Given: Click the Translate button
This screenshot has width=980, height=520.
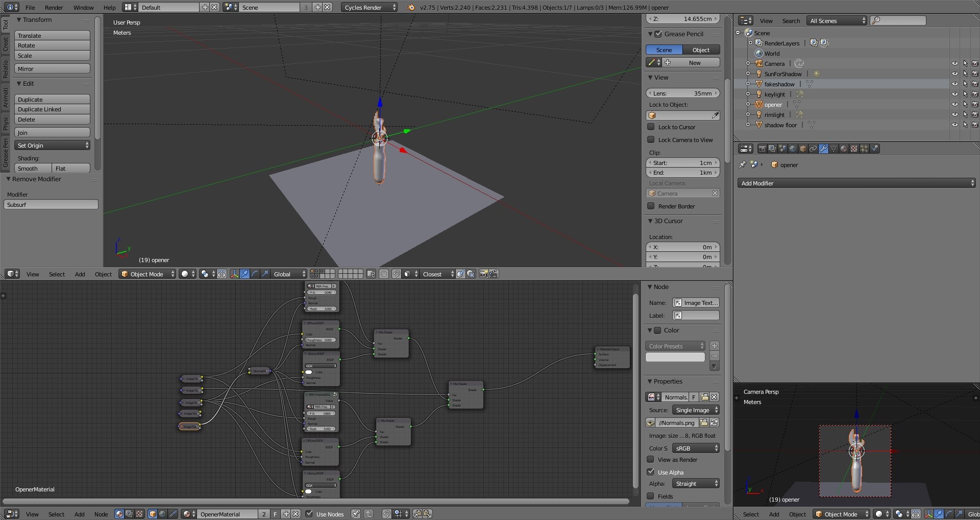Looking at the screenshot, I should tap(53, 36).
